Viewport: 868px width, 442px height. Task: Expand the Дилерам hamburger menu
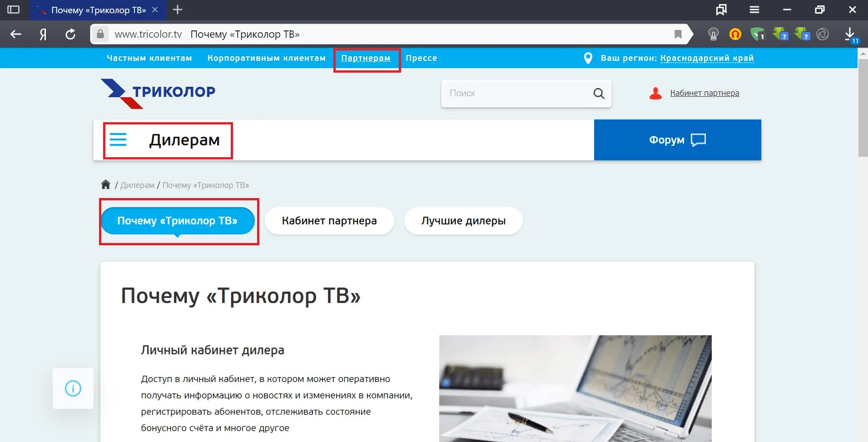click(x=118, y=139)
